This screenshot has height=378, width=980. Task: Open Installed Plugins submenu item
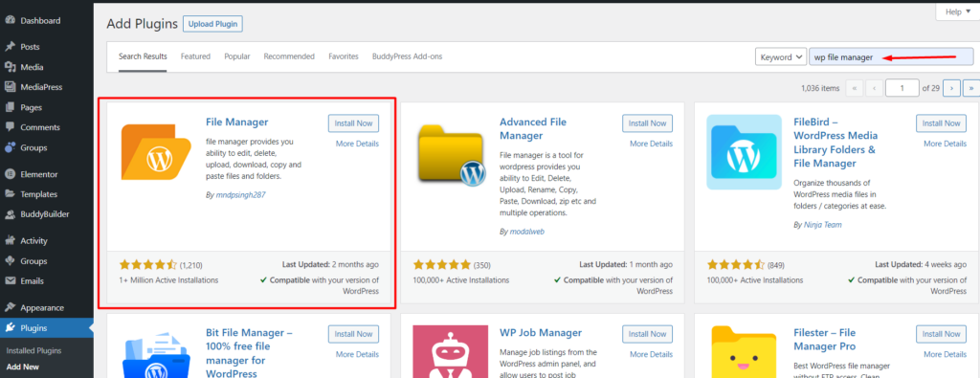(x=33, y=350)
